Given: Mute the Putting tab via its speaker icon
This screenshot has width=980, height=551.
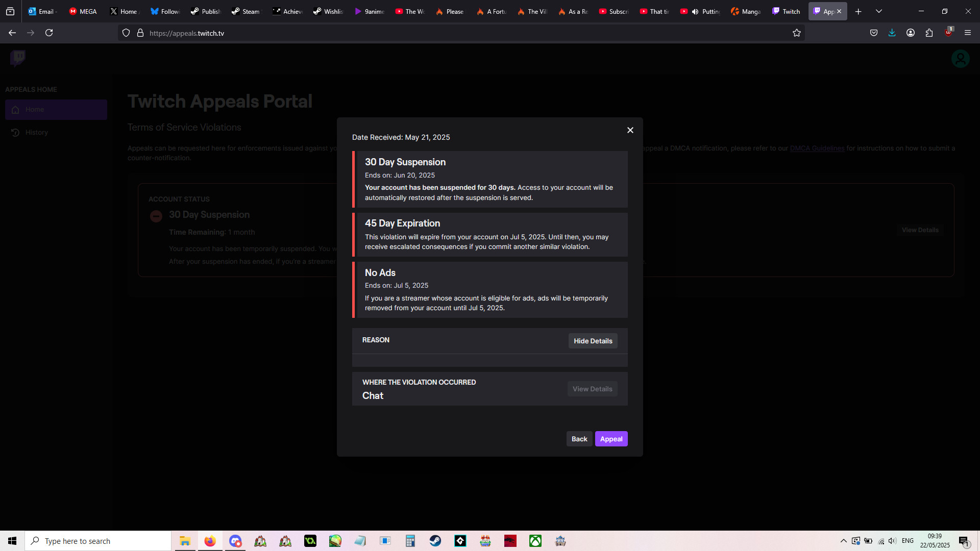Looking at the screenshot, I should 695,12.
